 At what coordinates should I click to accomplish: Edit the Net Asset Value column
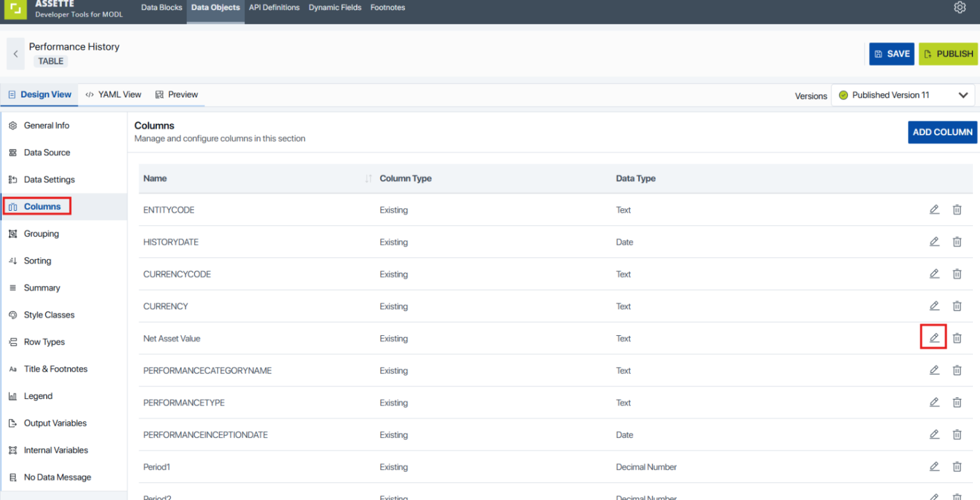(934, 338)
